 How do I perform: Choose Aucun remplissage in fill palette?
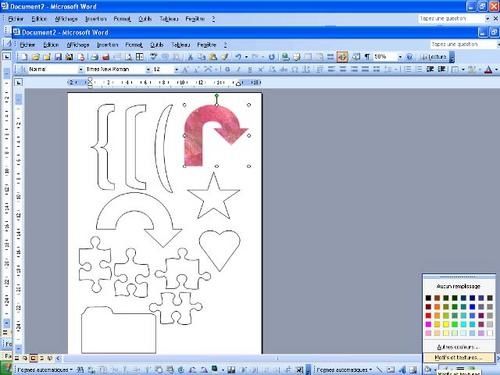point(458,286)
